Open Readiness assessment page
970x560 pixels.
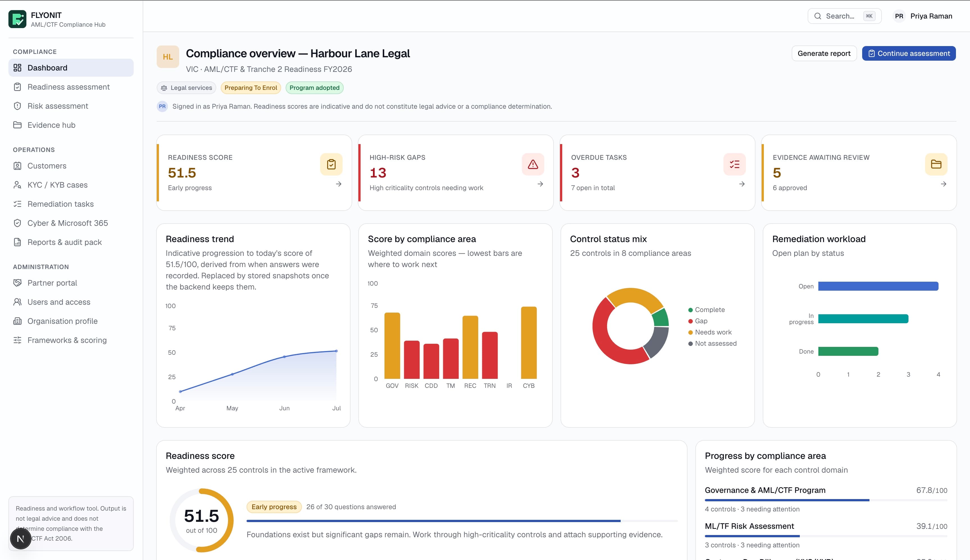click(x=71, y=87)
